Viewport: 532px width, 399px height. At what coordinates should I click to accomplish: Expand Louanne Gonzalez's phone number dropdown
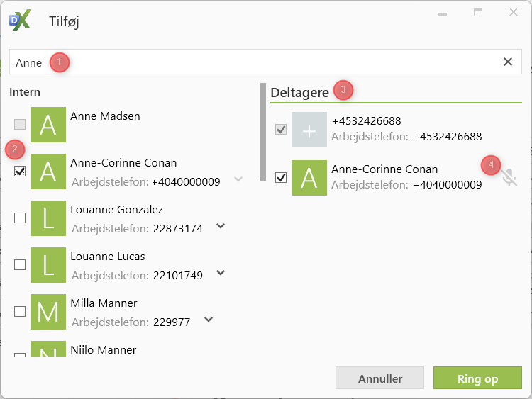click(221, 227)
